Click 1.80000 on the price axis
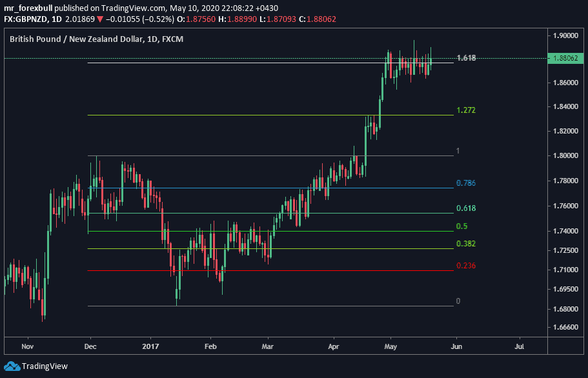This screenshot has height=378, width=588. click(x=565, y=155)
